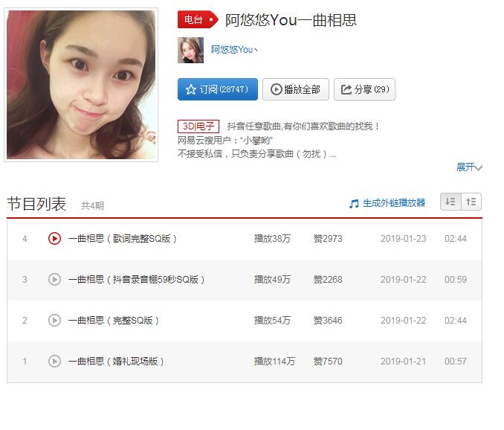The image size is (504, 430).
Task: Open 一曲相思（抖音录音棚59秒SQ版）title link
Action: (x=137, y=280)
